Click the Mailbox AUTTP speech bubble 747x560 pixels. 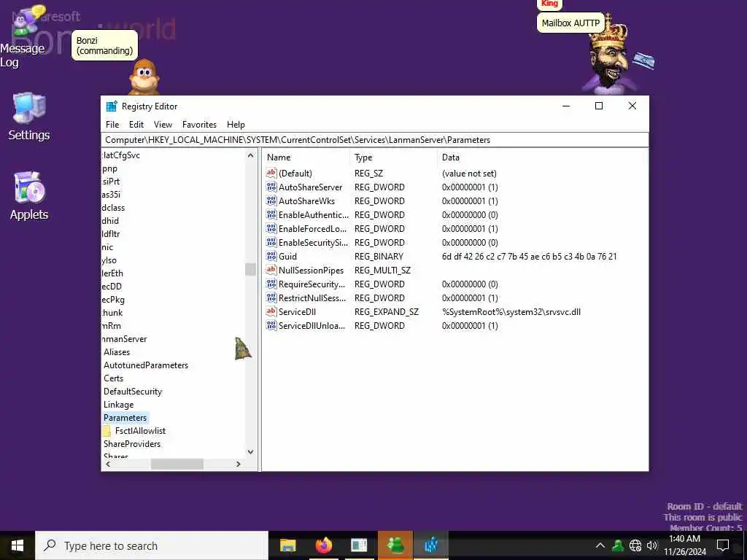pos(570,23)
